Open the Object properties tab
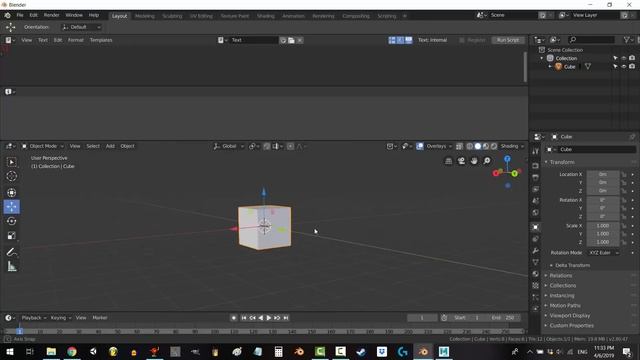640x360 pixels. (x=536, y=227)
